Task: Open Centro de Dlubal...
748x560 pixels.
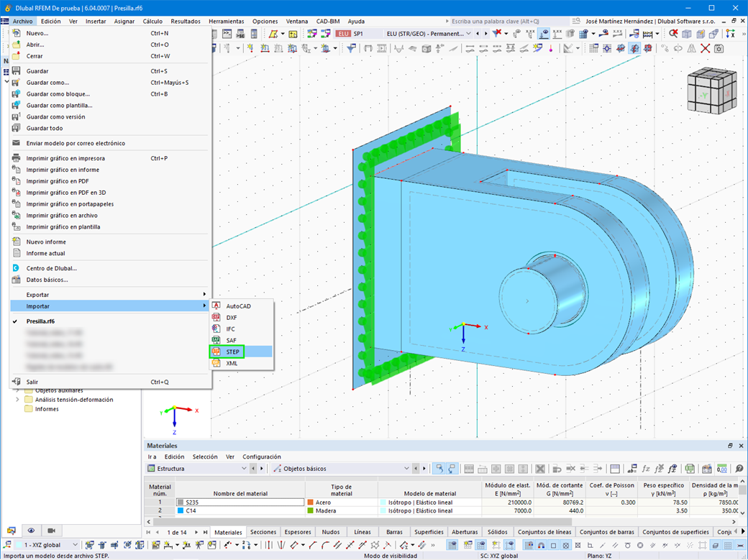Action: click(x=110, y=268)
